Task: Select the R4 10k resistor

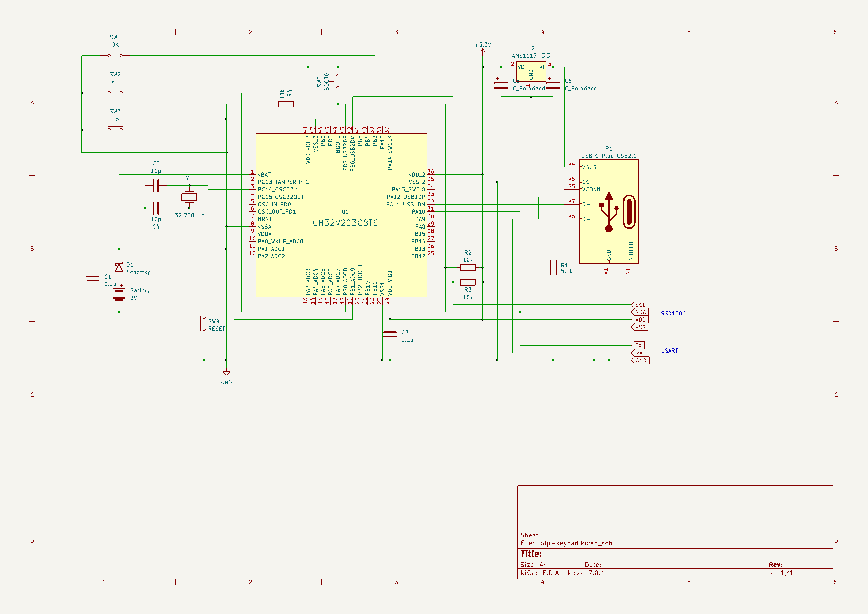Action: point(286,104)
